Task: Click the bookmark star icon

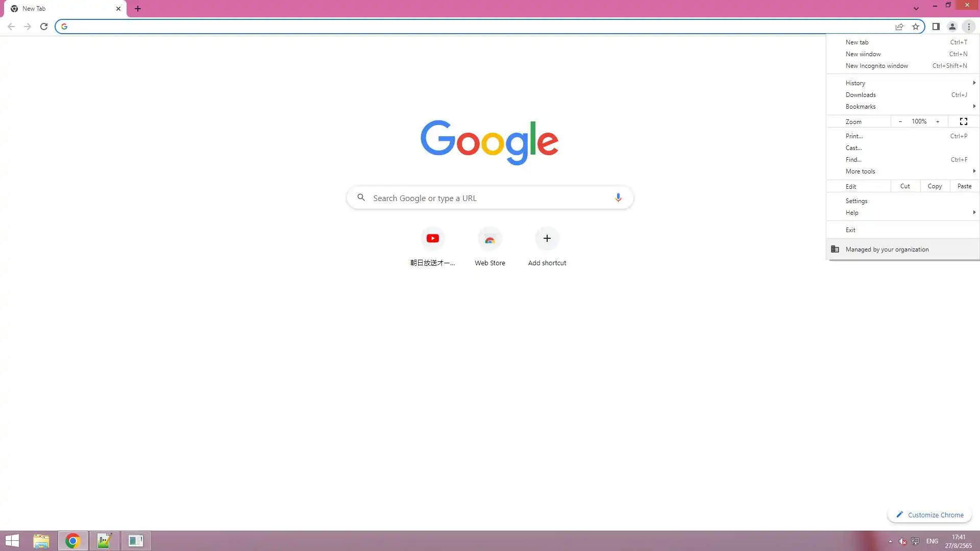Action: [x=916, y=27]
